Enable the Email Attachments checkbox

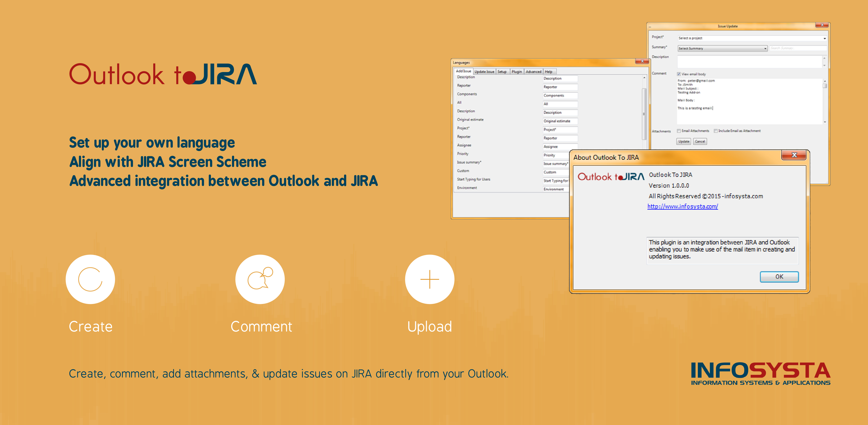click(679, 131)
